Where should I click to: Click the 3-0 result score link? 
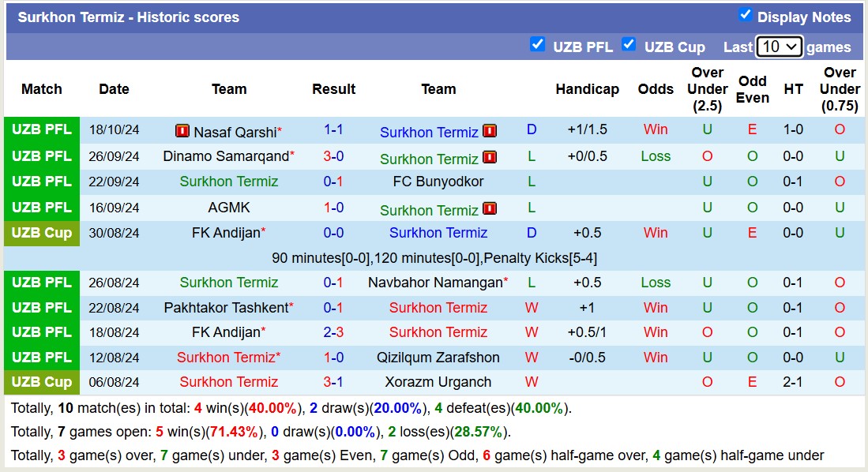(x=333, y=156)
